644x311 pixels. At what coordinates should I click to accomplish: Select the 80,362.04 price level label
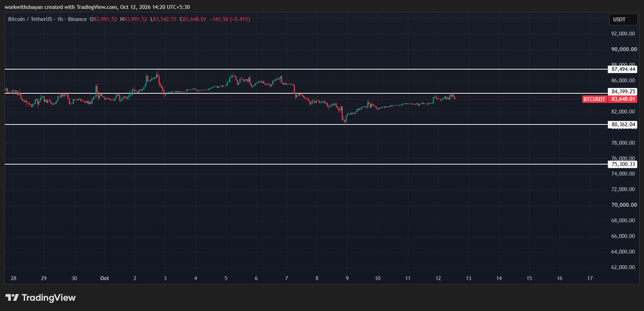(623, 124)
